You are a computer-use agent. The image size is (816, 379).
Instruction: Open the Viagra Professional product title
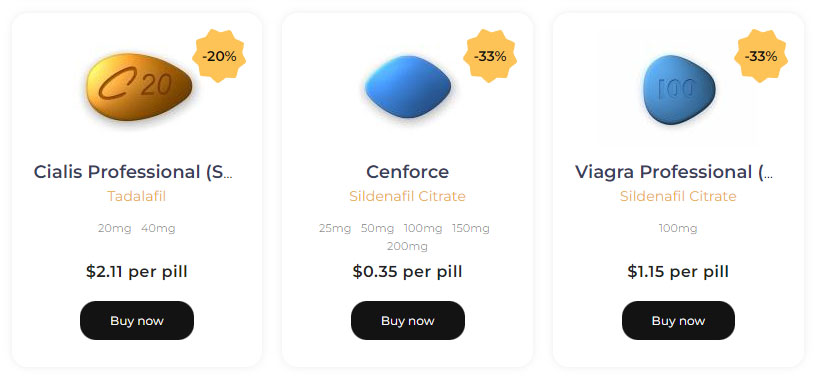click(x=674, y=172)
